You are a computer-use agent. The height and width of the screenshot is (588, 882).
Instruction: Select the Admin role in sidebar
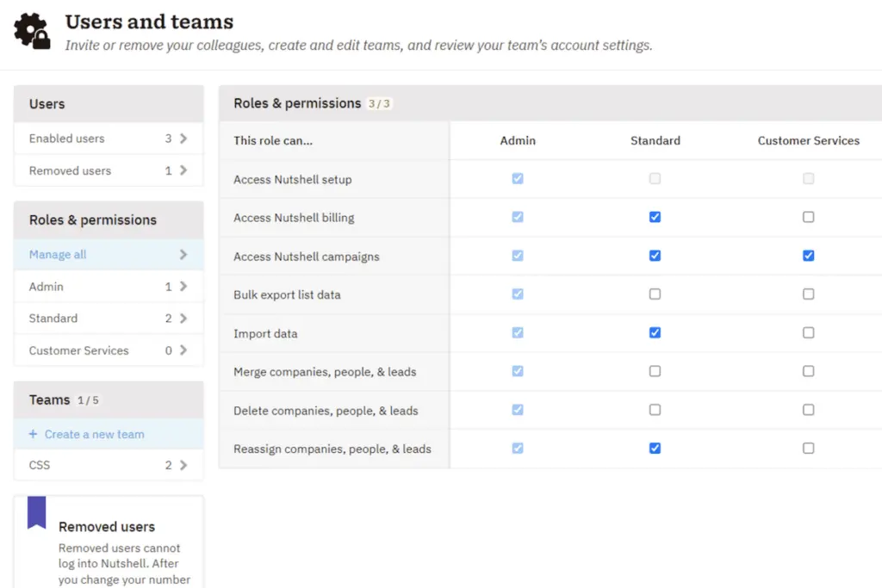point(109,287)
